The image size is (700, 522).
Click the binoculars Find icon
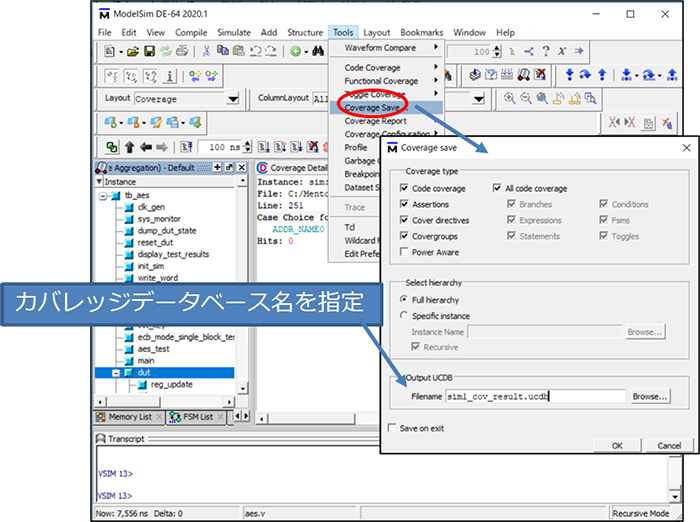(318, 51)
